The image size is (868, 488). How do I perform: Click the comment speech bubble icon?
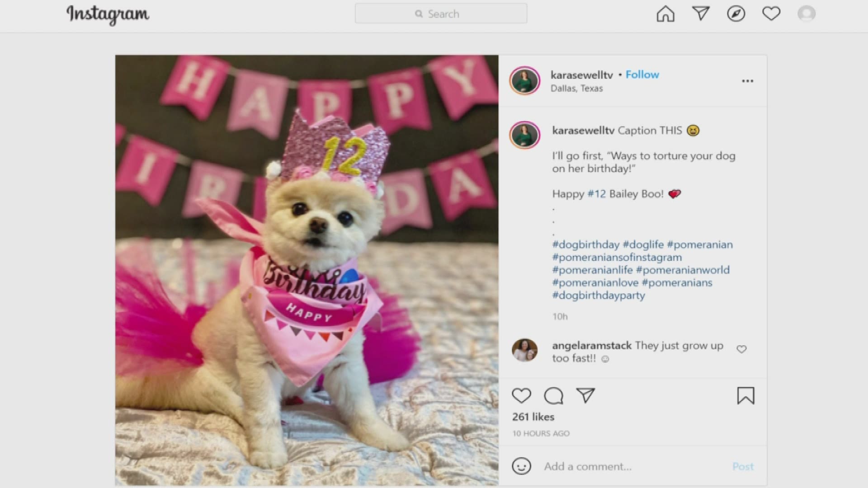pos(553,396)
